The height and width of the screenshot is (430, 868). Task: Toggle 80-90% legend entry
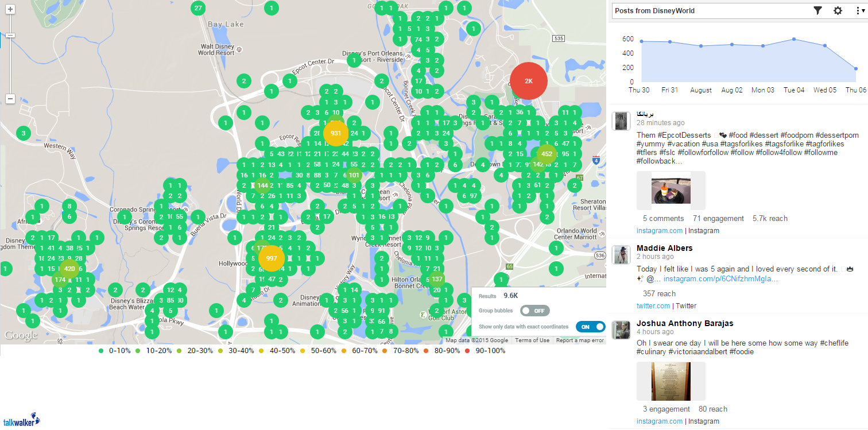point(443,350)
